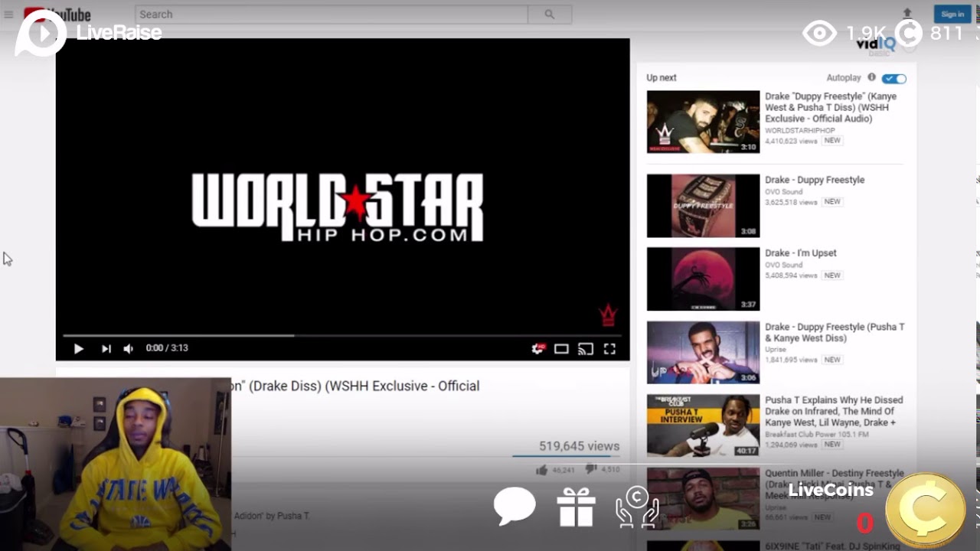
Task: Open Duppy Freestyle WSHH Exclusive video thumbnail
Action: [703, 122]
